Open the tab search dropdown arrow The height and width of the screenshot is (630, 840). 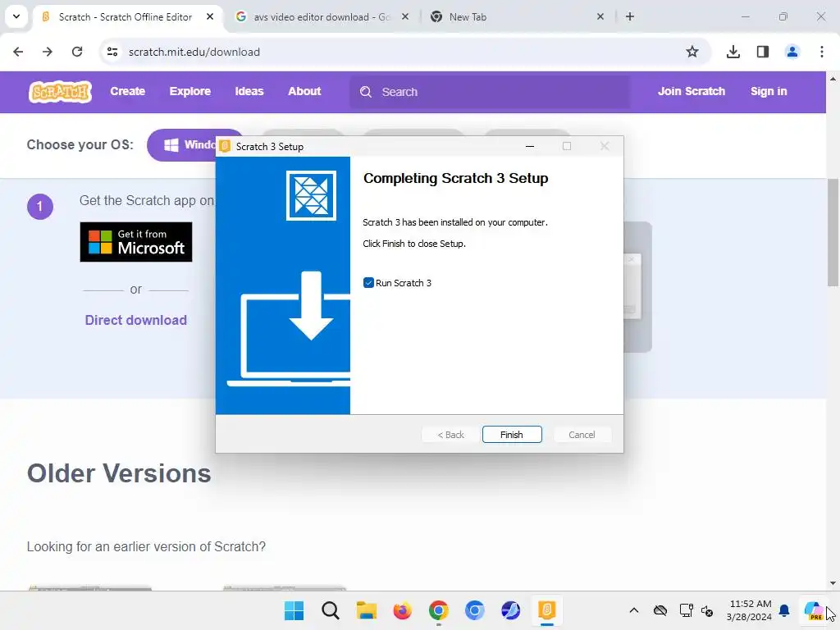click(16, 16)
